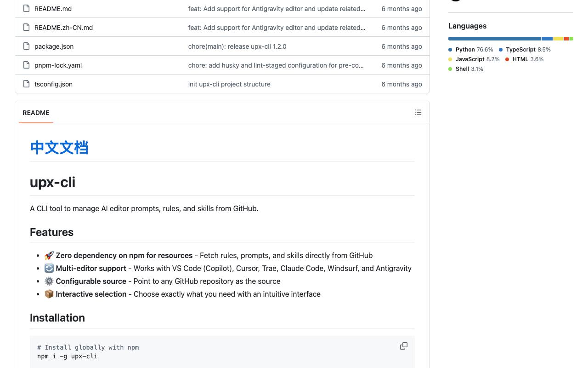This screenshot has width=588, height=368.
Task: Open the README.zh-CN.md file
Action: [x=63, y=28]
